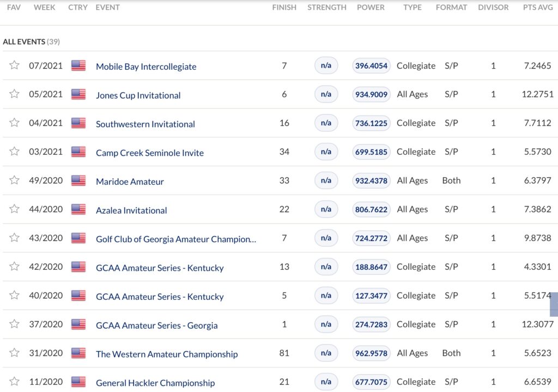Click star next to GCAA Amateur Series - Georgia
This screenshot has height=392, width=558.
[x=14, y=324]
